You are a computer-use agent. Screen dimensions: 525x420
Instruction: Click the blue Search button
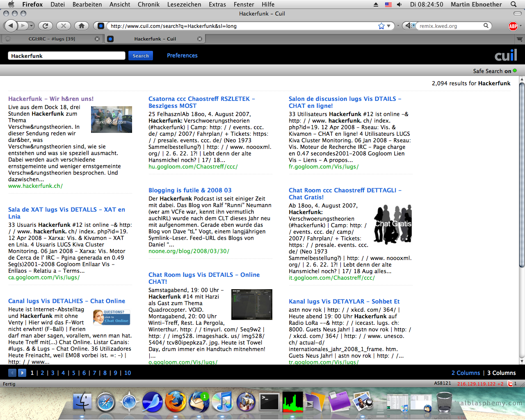point(141,56)
